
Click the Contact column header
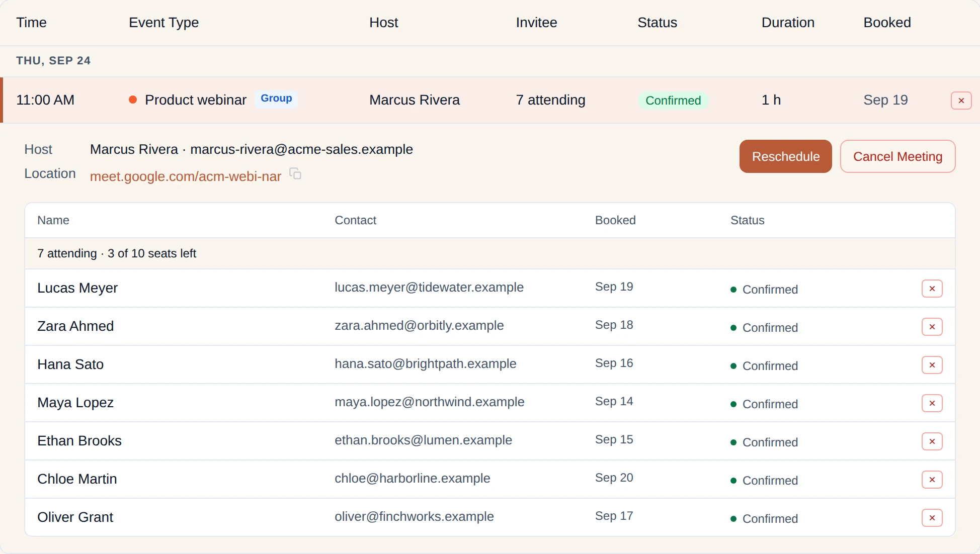coord(355,220)
